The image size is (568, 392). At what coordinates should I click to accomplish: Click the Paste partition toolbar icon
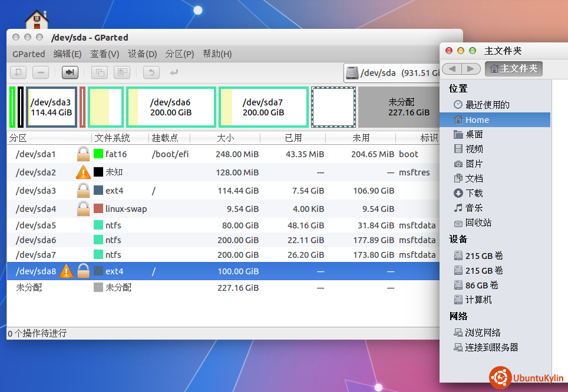121,72
